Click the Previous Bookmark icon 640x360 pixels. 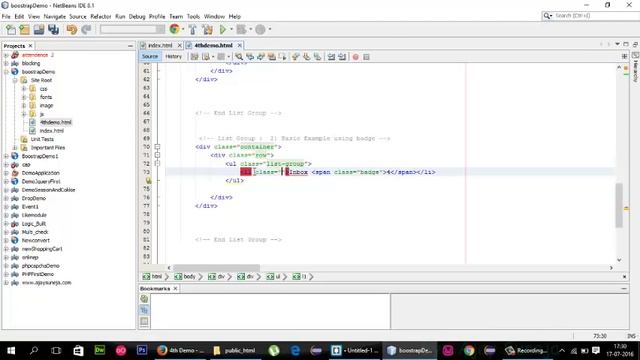click(296, 57)
